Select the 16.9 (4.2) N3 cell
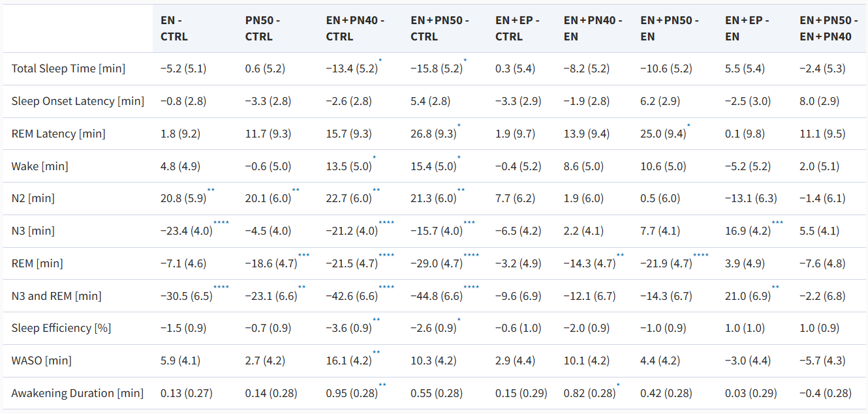Screen dimensions: 868x414 tap(748, 231)
